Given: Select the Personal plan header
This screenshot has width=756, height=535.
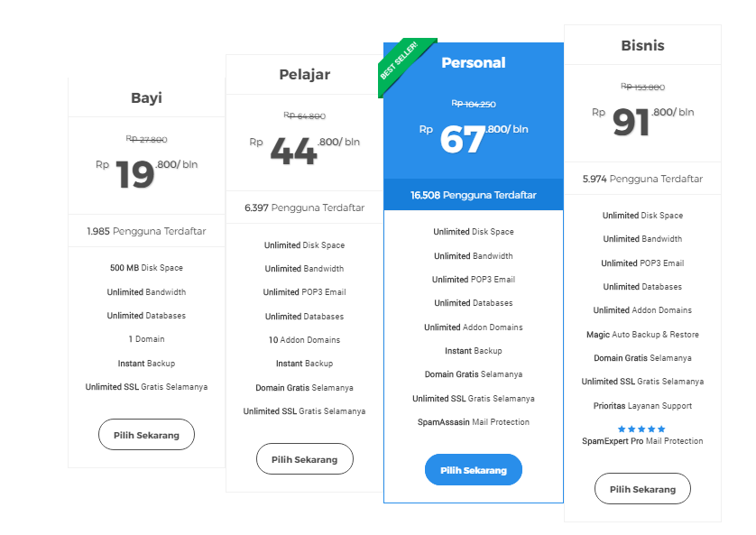Looking at the screenshot, I should tap(473, 62).
